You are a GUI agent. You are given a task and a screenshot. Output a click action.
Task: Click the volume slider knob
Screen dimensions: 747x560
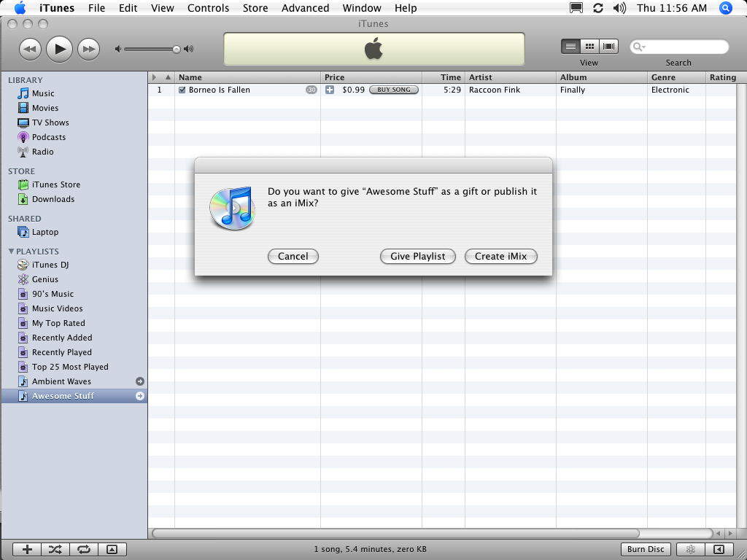pyautogui.click(x=177, y=49)
